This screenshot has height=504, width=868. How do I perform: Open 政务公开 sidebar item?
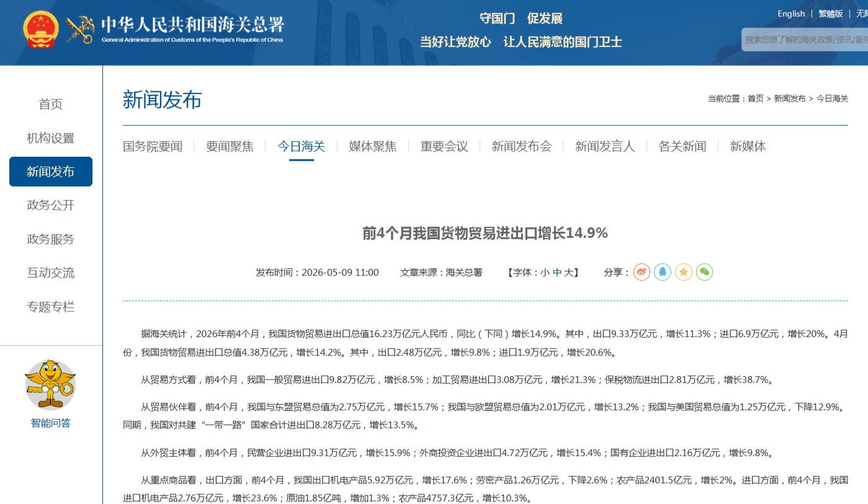51,205
